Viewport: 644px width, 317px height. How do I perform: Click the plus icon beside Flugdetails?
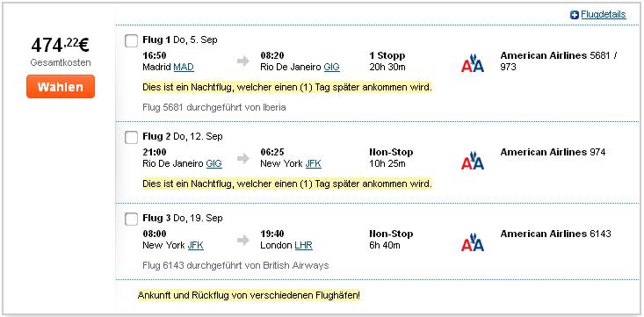(x=575, y=15)
